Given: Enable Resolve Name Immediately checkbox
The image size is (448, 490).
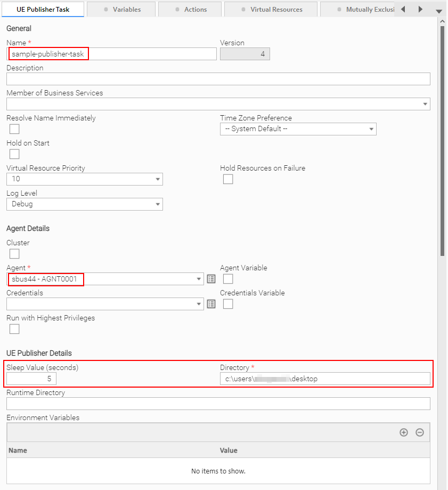Looking at the screenshot, I should point(14,129).
